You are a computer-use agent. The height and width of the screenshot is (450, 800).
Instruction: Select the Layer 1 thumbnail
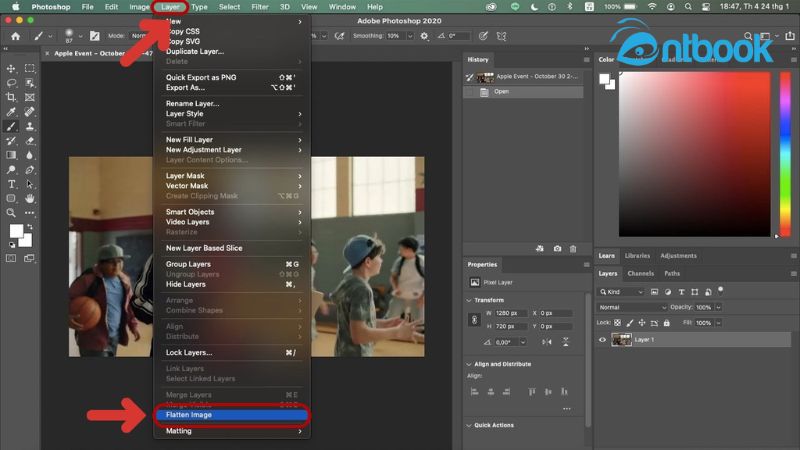pos(621,340)
